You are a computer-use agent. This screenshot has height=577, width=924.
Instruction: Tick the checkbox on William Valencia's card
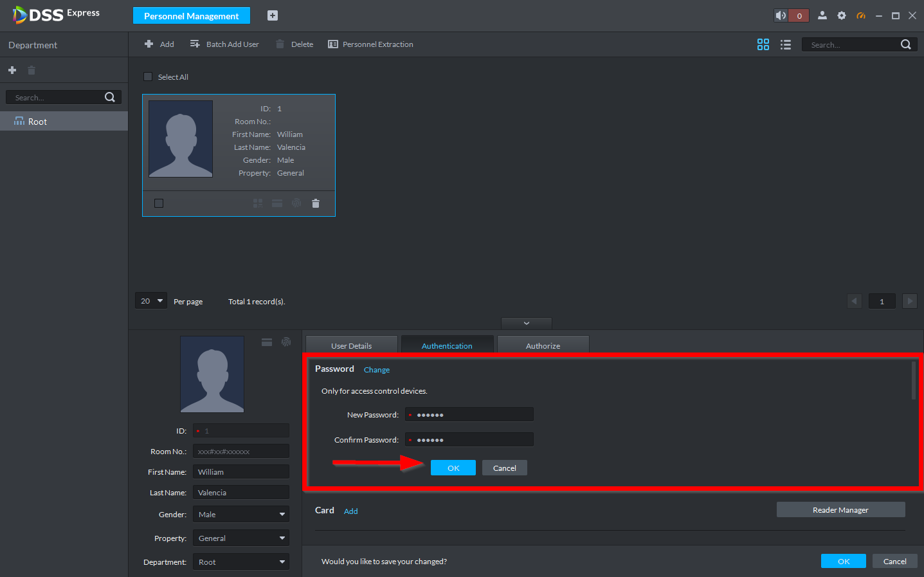click(159, 203)
